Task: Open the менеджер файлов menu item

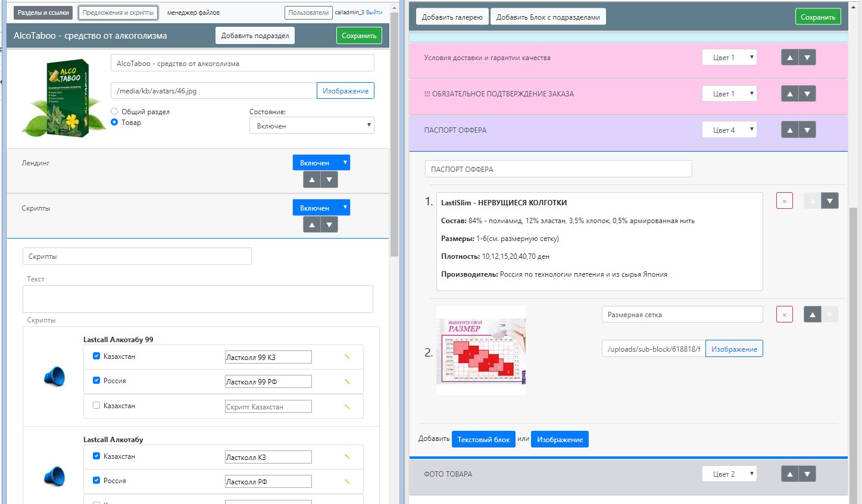Action: coord(193,12)
